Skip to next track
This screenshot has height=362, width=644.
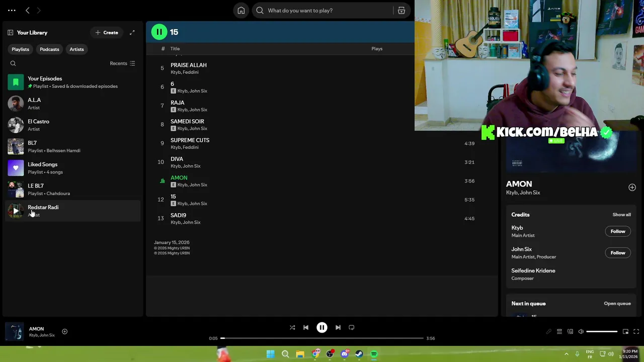338,328
